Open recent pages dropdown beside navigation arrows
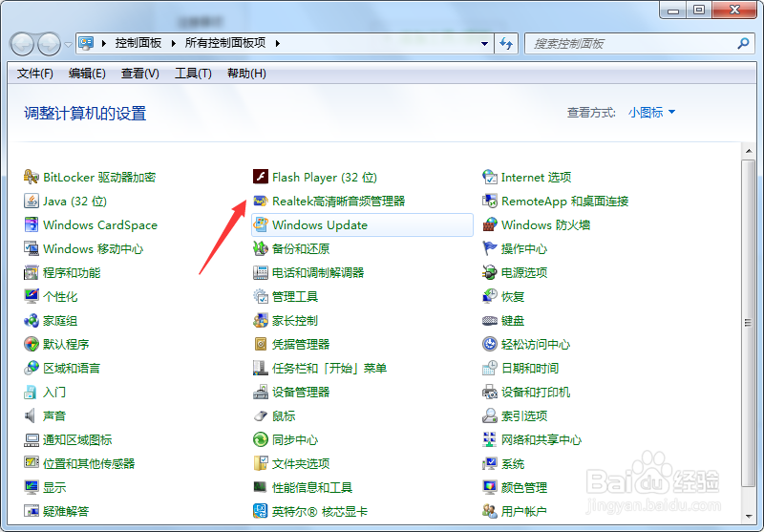The height and width of the screenshot is (532, 764). pyautogui.click(x=68, y=44)
